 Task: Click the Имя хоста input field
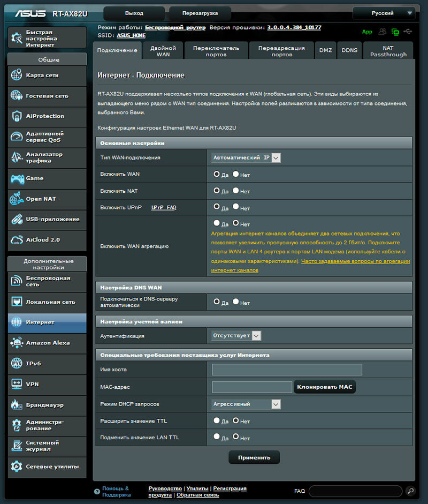tap(287, 370)
